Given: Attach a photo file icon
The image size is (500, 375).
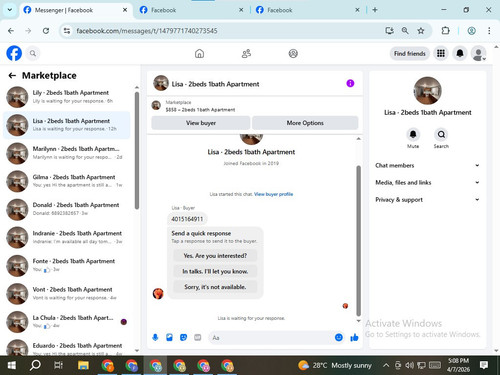Looking at the screenshot, I should [169, 338].
